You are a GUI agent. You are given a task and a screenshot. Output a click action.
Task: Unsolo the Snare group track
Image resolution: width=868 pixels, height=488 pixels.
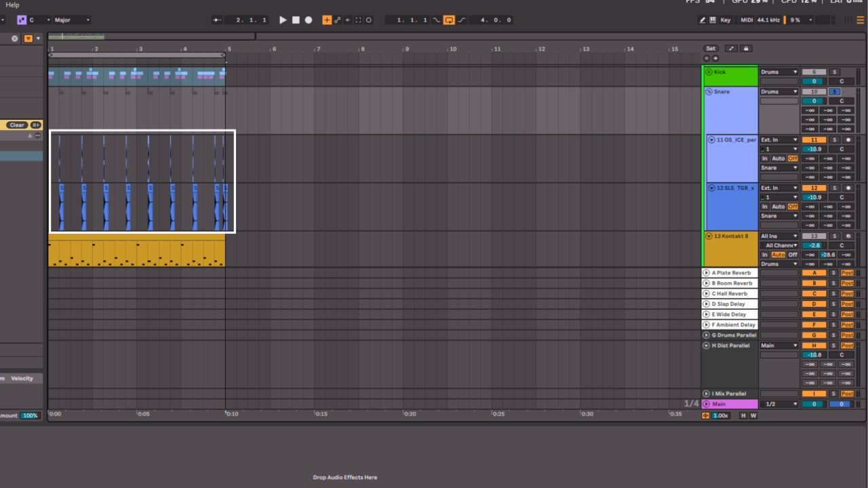[x=835, y=91]
